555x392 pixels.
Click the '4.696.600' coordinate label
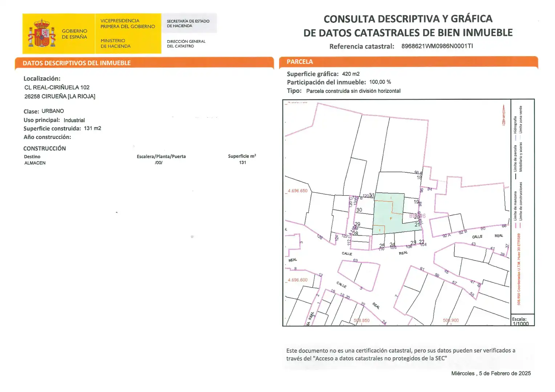297,280
